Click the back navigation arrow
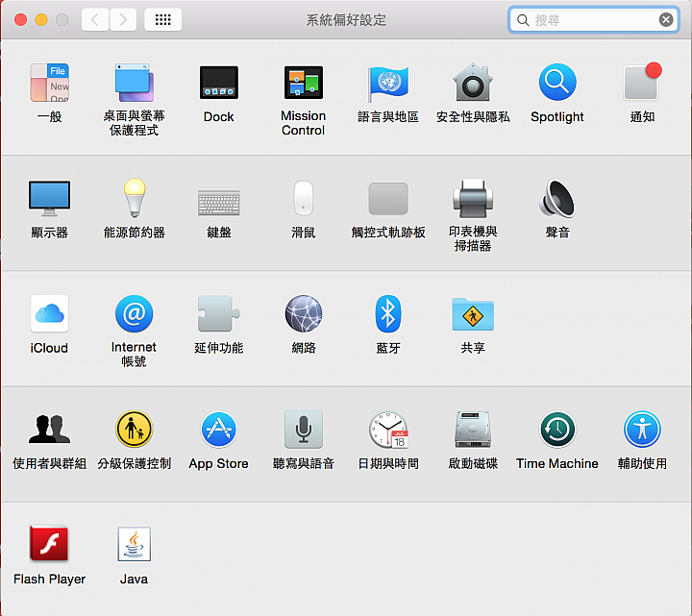The width and height of the screenshot is (692, 616). coord(95,19)
